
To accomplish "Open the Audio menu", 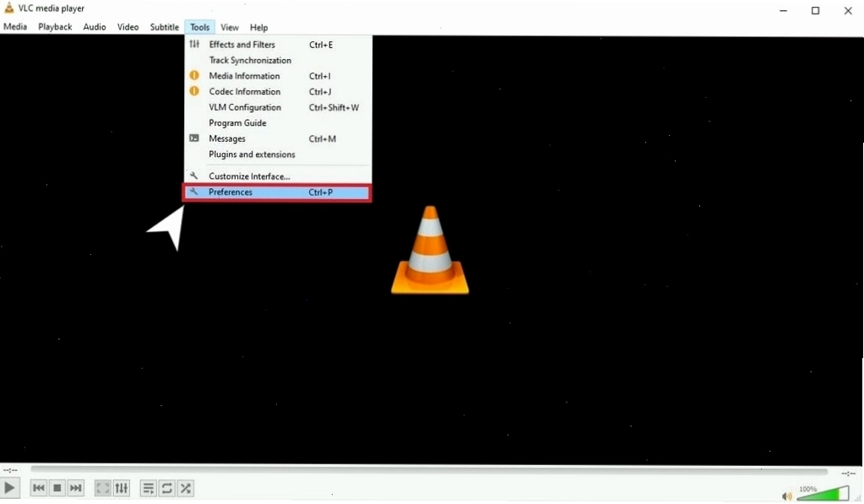I will click(95, 26).
